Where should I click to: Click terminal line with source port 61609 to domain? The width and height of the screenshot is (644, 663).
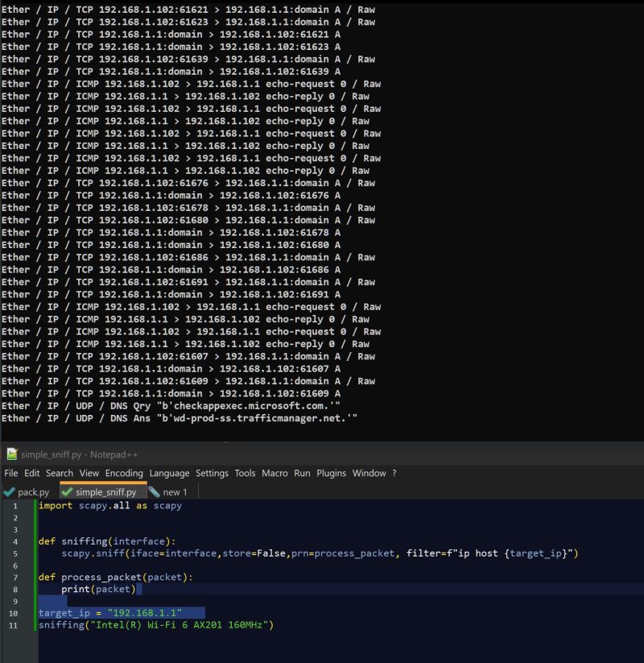(x=188, y=381)
